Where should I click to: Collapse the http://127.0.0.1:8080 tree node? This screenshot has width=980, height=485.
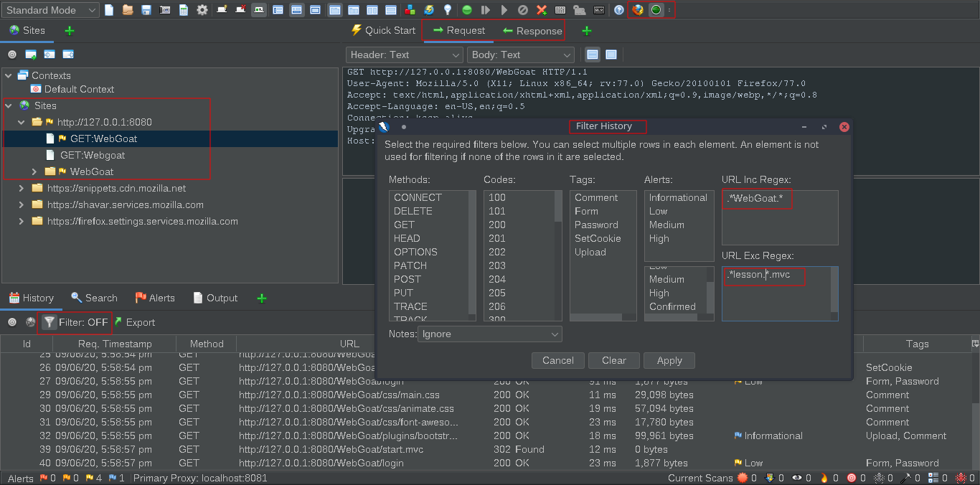(x=22, y=122)
